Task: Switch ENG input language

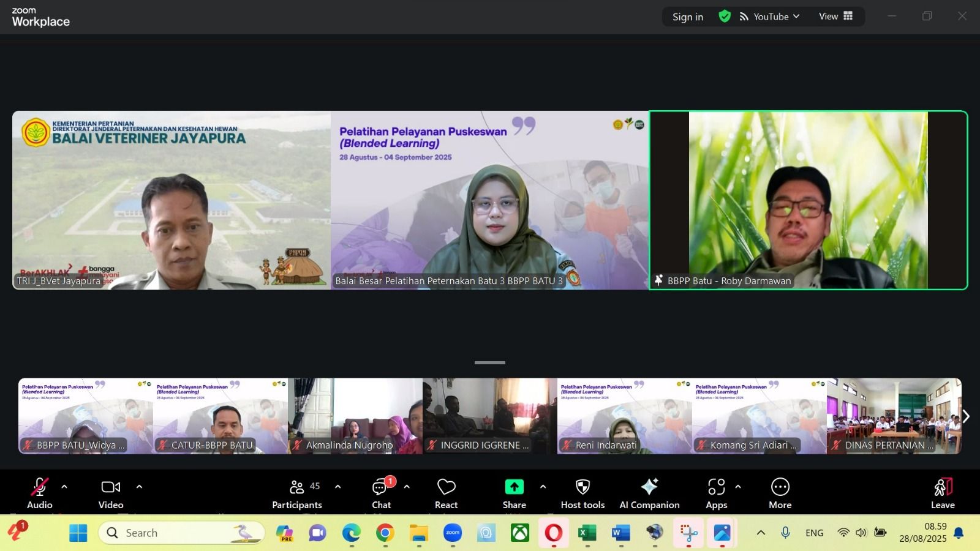Action: click(x=815, y=533)
